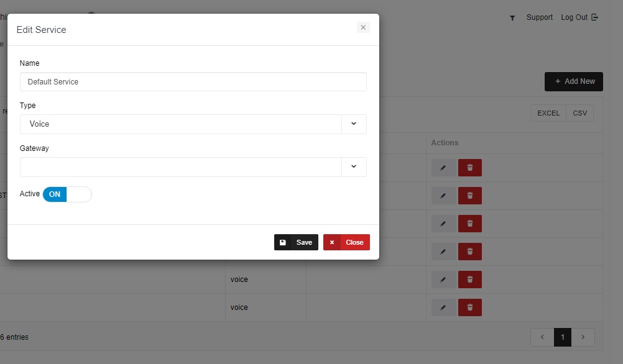The image size is (623, 364).
Task: Open the Gateway dropdown arrow
Action: pos(353,166)
